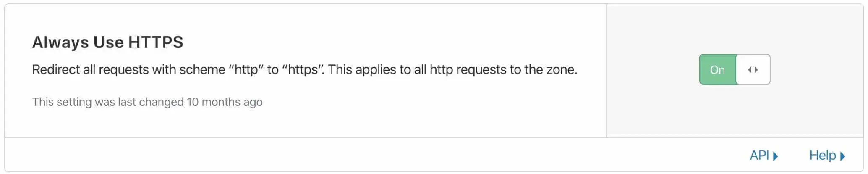Click the triangle arrow beside API
This screenshot has width=868, height=174.
[776, 156]
